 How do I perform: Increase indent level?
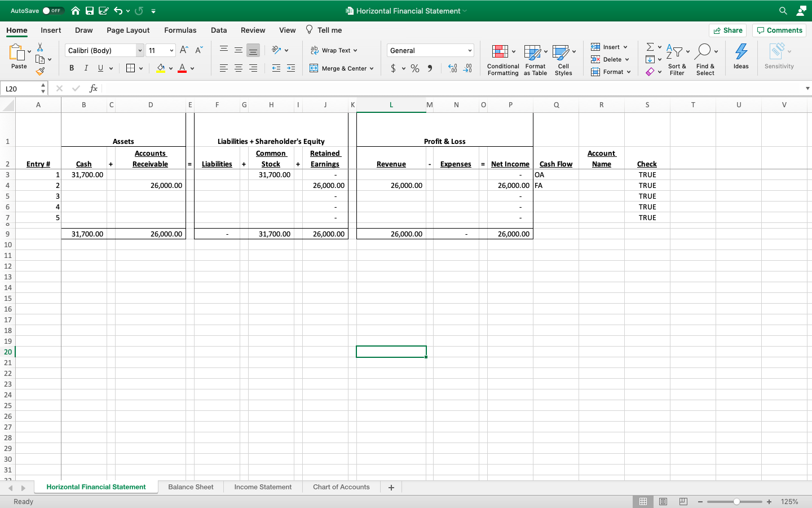click(291, 68)
